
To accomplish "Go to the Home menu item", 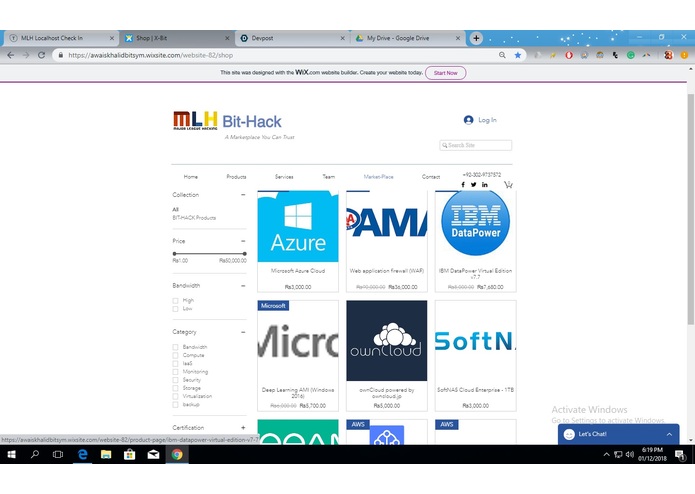I will click(191, 177).
